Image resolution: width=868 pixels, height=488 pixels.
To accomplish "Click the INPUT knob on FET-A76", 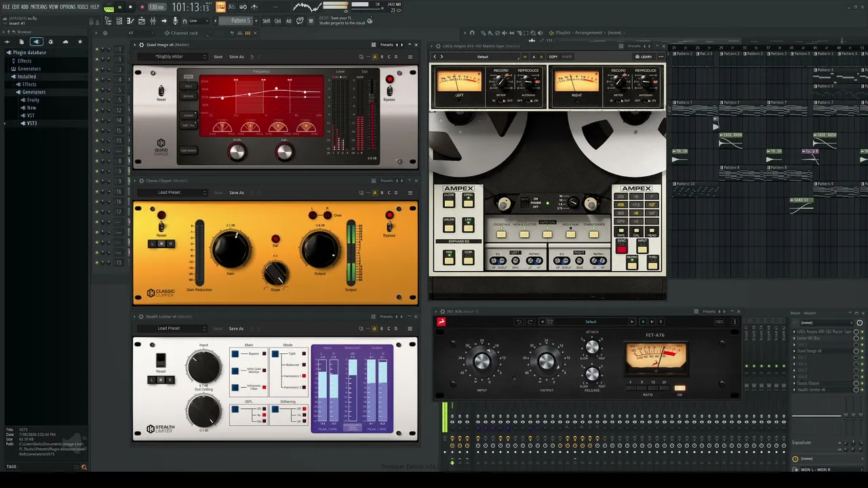I will pyautogui.click(x=481, y=361).
